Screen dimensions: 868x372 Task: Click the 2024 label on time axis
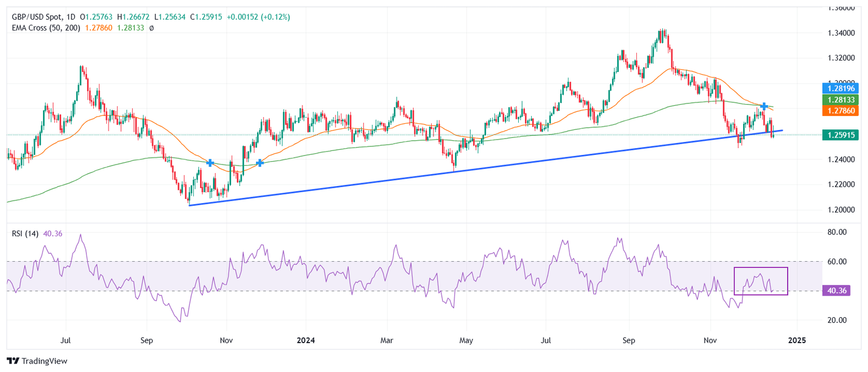tap(305, 341)
